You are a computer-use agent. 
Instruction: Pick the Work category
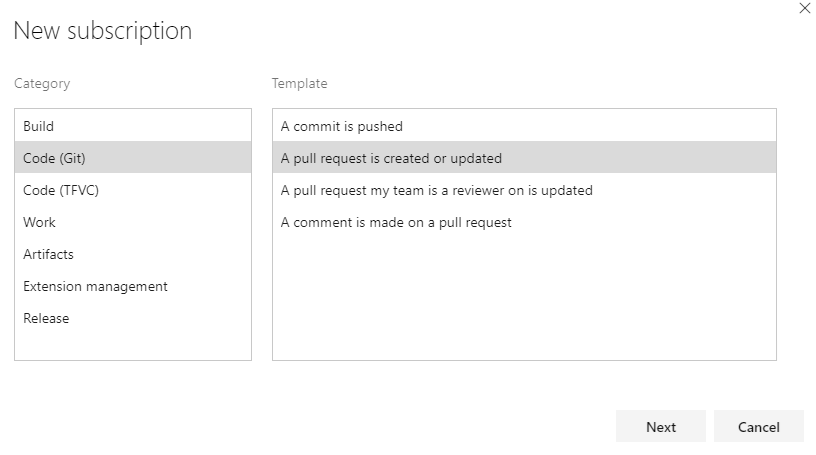40,222
